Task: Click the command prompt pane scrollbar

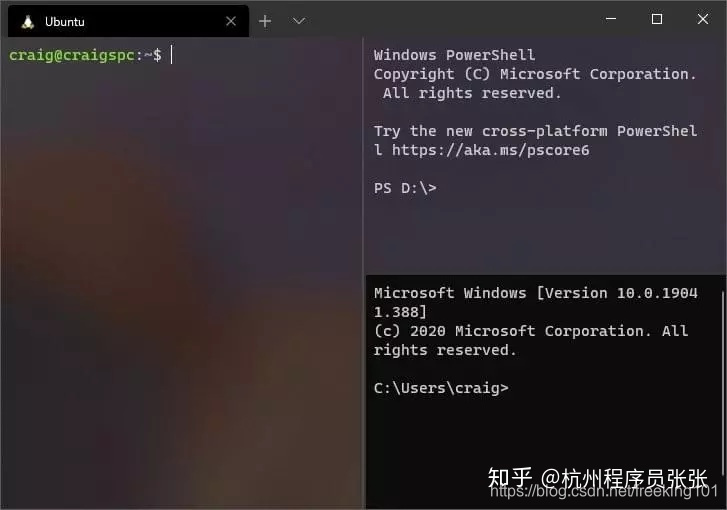Action: click(723, 383)
